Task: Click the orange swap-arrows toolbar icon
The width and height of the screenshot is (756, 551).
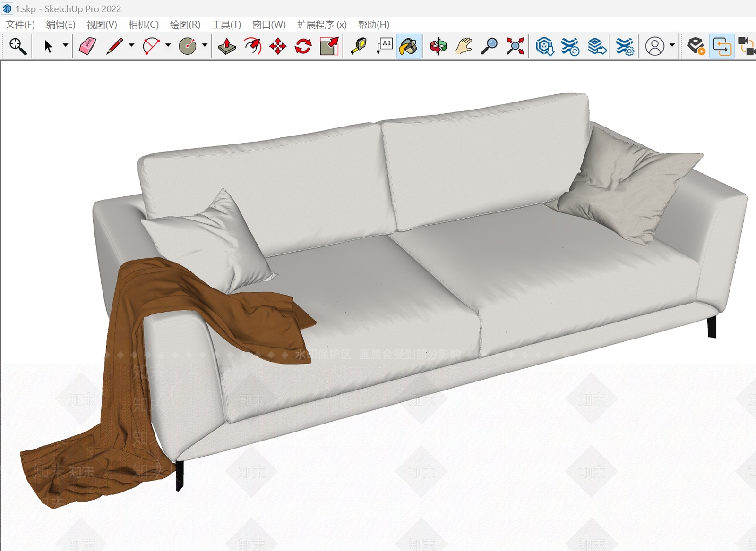Action: tap(722, 46)
